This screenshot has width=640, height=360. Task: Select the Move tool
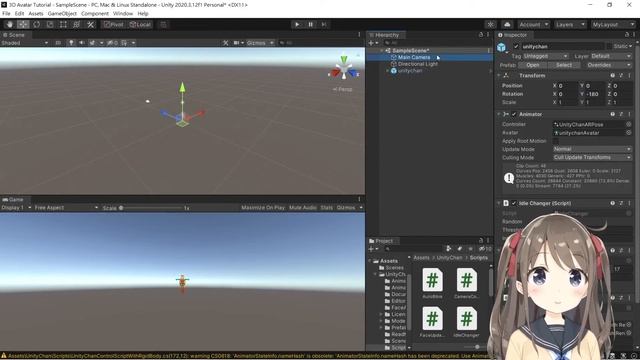pos(23,24)
